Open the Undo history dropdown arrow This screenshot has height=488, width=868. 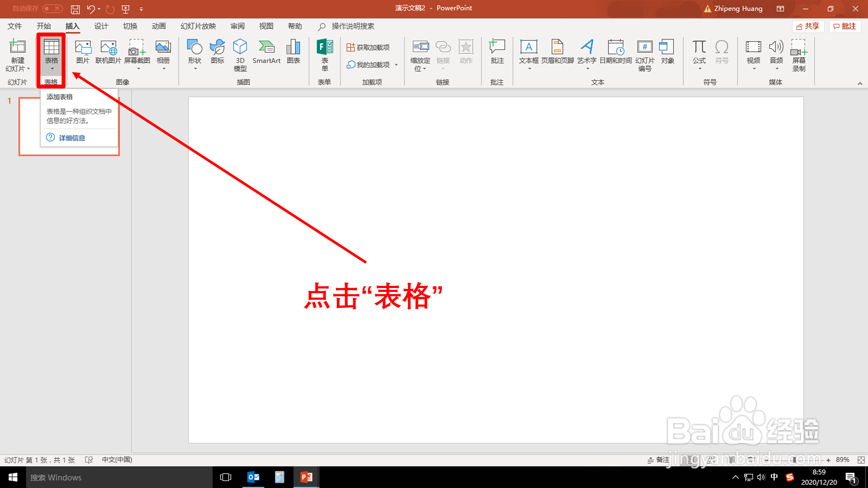click(x=99, y=9)
